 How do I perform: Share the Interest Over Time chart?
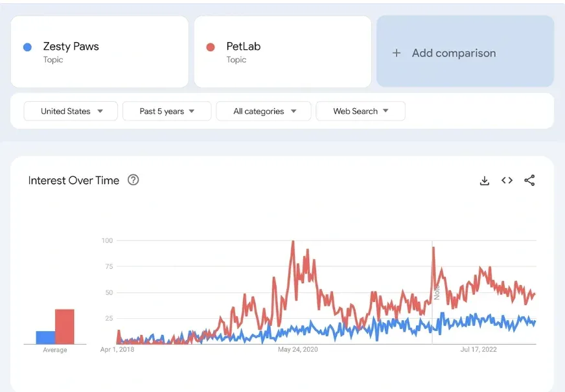(x=529, y=181)
